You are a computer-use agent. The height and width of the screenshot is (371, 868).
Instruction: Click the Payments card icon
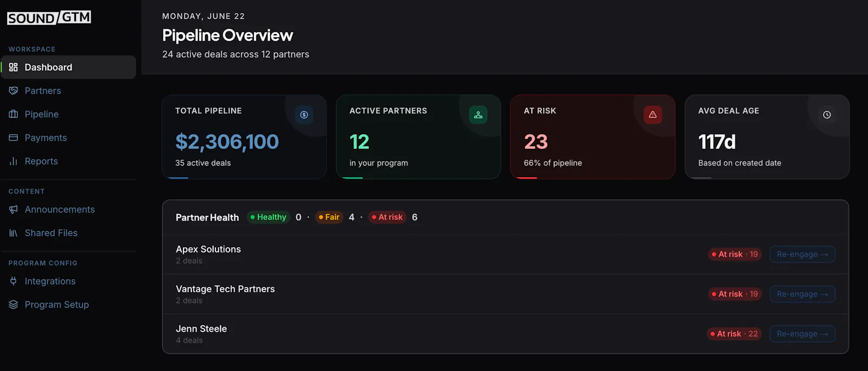click(x=14, y=137)
